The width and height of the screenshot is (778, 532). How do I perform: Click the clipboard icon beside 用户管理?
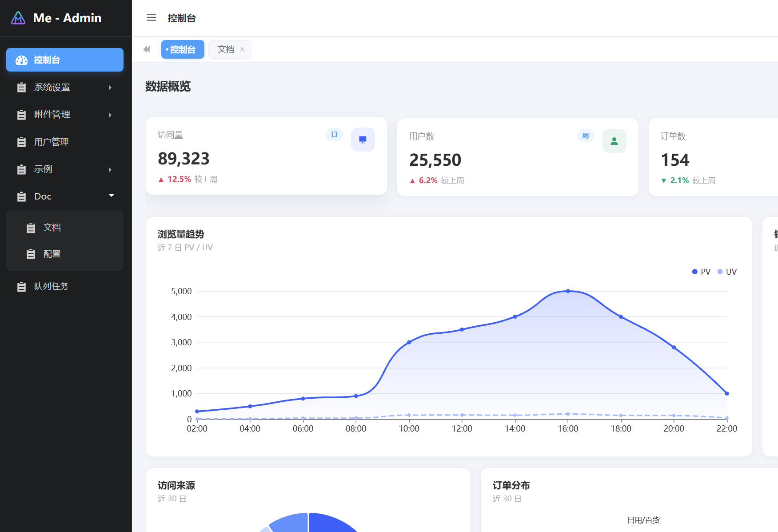pos(21,142)
